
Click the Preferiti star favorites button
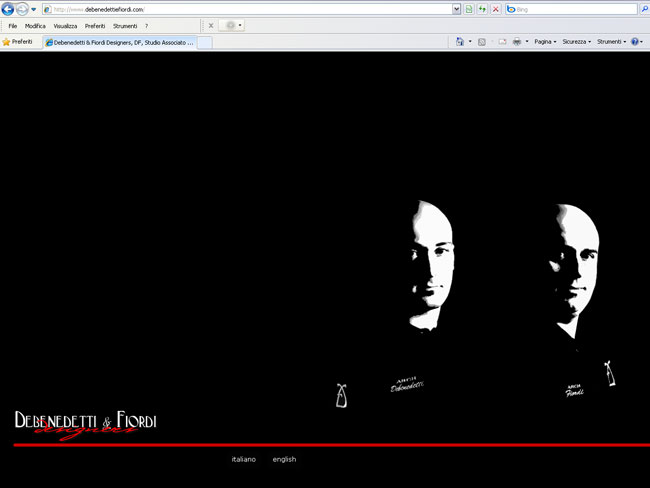(17, 42)
